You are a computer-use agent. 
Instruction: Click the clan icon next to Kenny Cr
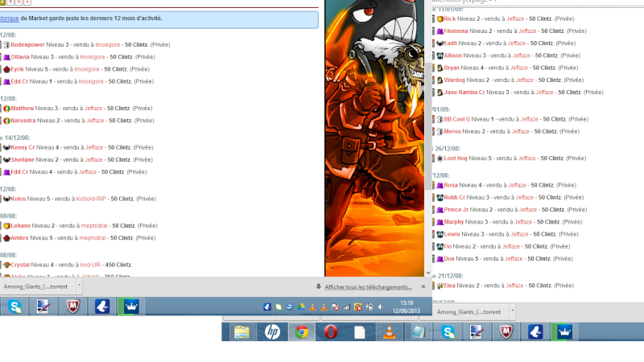point(6,147)
